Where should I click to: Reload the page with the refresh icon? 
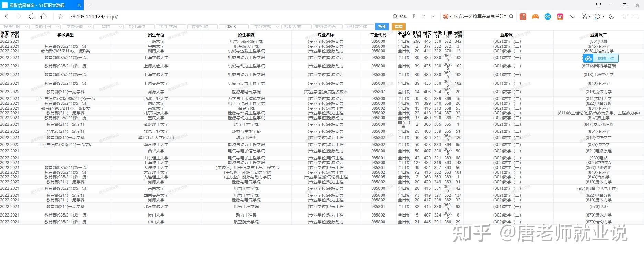31,16
